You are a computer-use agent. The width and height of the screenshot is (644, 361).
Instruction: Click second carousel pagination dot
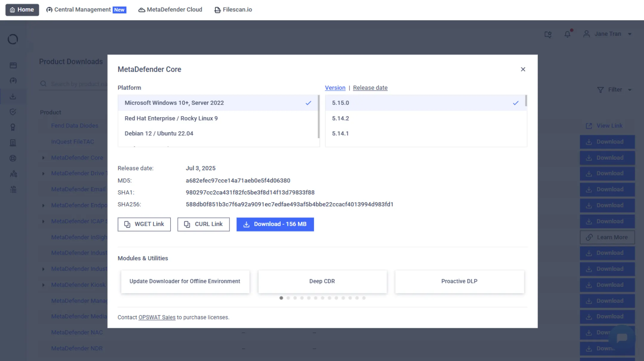point(288,298)
